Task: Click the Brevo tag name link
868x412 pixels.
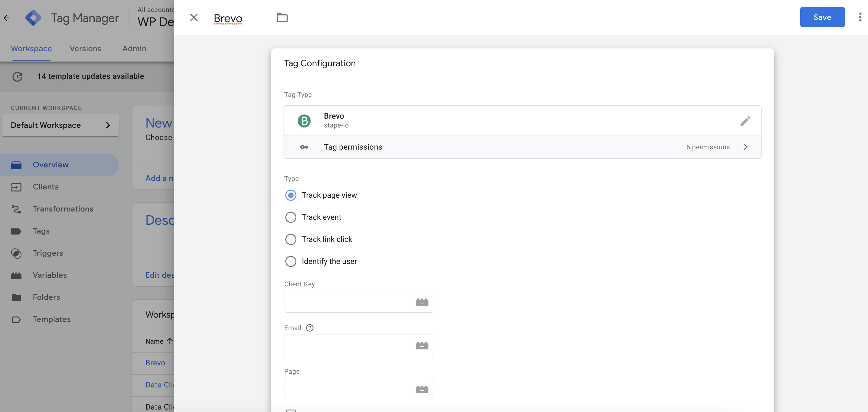Action: pyautogui.click(x=155, y=363)
